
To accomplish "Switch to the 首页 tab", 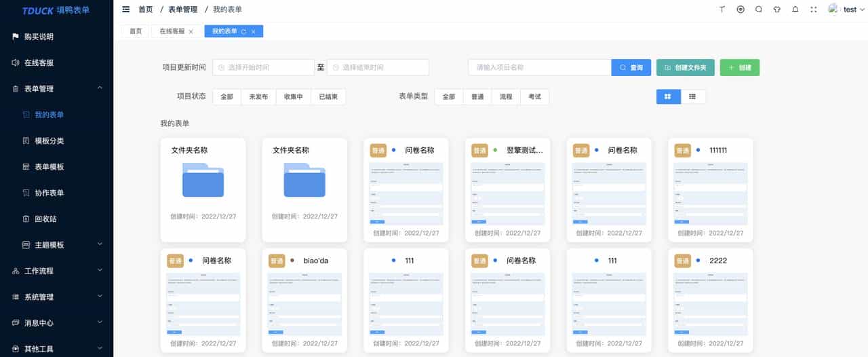I will point(136,31).
